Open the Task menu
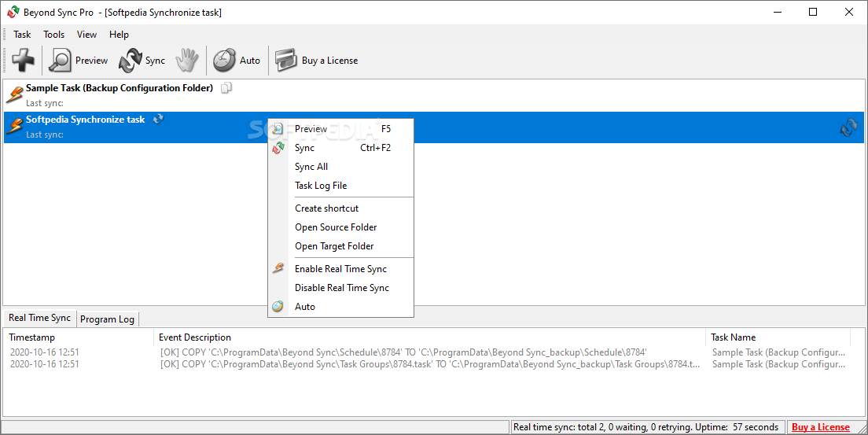 [22, 35]
